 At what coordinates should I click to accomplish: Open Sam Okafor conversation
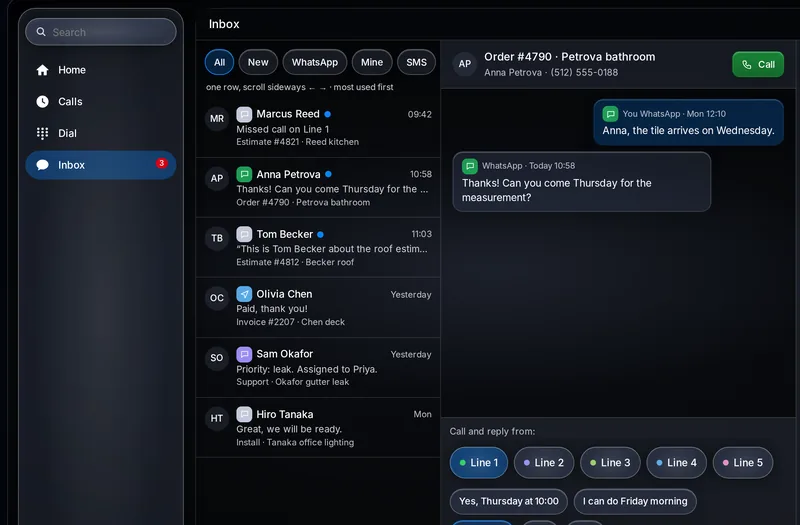[x=318, y=367]
